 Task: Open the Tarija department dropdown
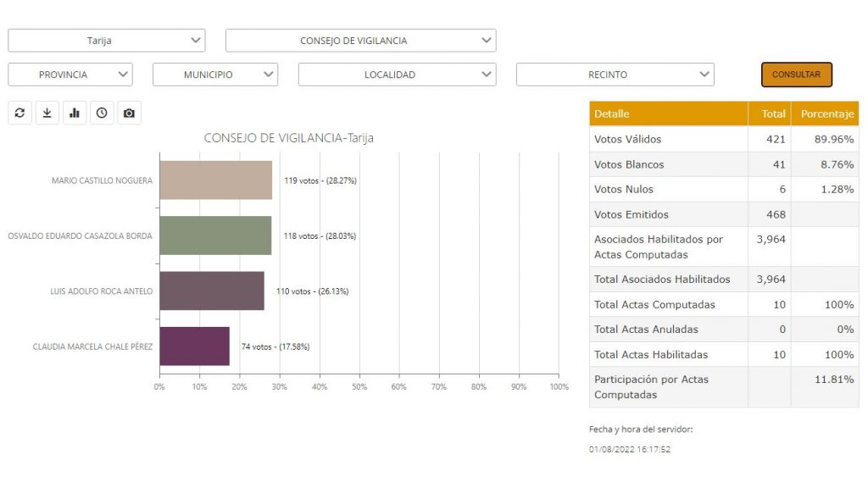[x=106, y=41]
